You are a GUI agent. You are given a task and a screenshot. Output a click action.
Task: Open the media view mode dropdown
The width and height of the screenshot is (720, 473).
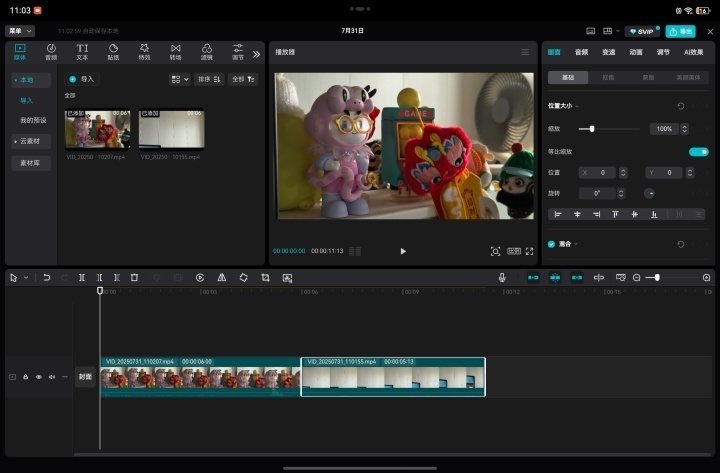[x=180, y=79]
